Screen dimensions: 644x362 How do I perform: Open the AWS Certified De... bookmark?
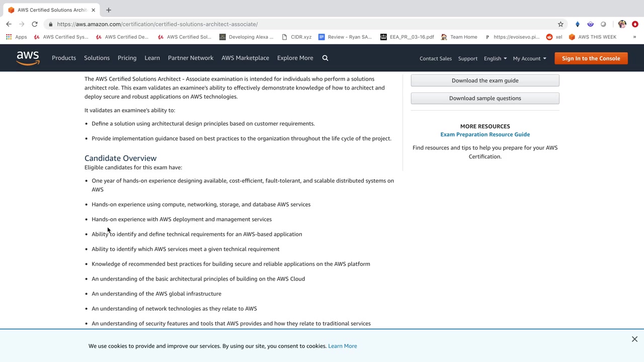click(122, 37)
